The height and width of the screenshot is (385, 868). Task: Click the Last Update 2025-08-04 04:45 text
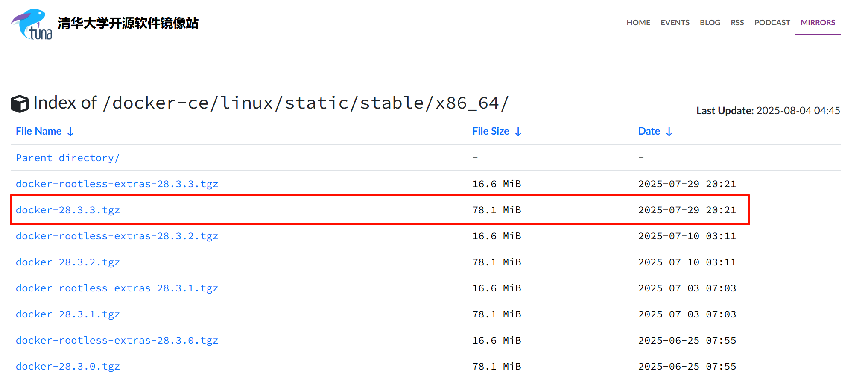pos(768,111)
